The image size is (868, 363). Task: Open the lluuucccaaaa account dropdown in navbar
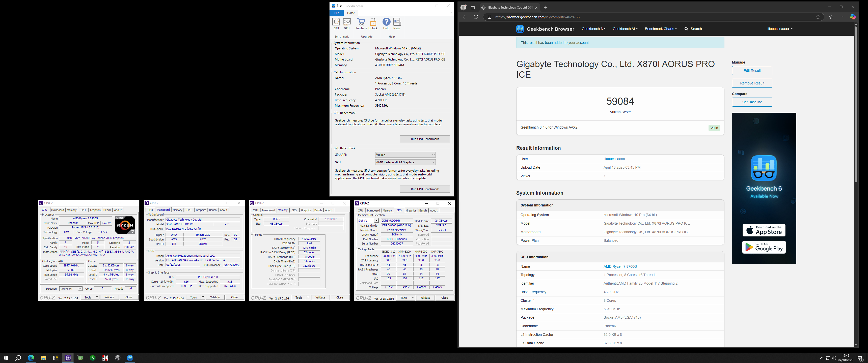pos(780,29)
